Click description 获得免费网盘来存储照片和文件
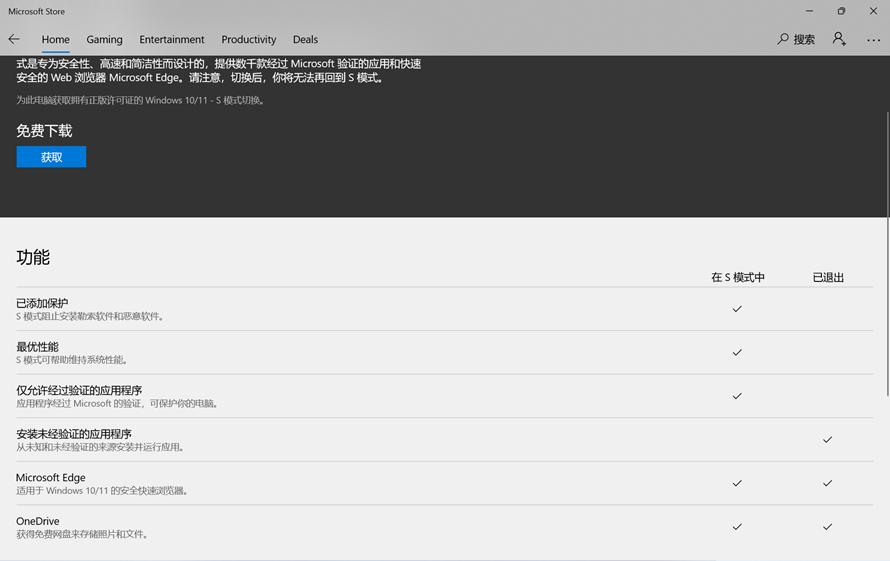Image resolution: width=890 pixels, height=561 pixels. coord(82,534)
